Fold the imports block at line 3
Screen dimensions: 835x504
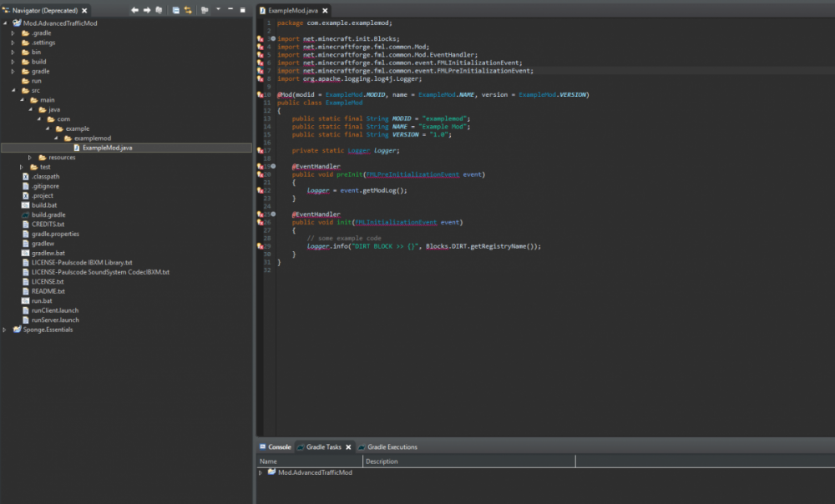click(273, 39)
